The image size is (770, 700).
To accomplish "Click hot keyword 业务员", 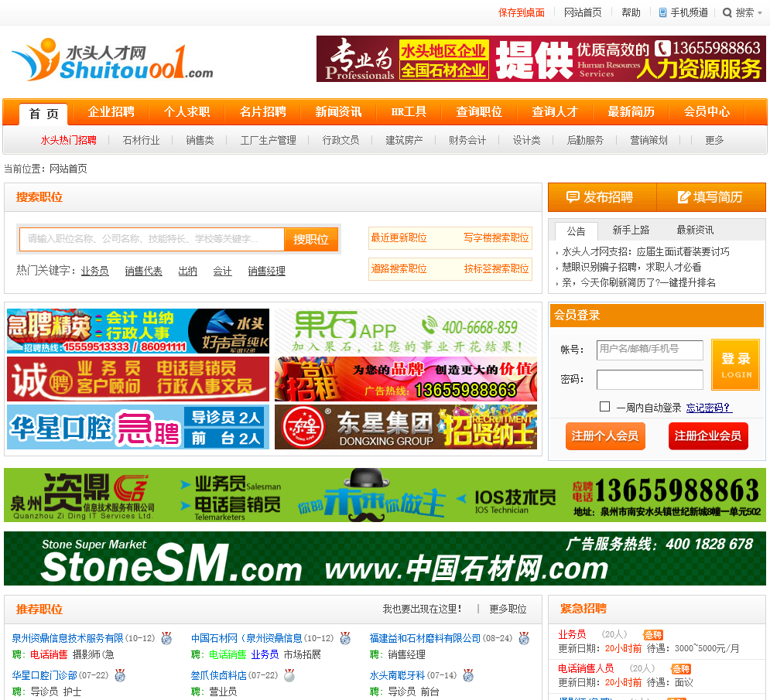I will (x=94, y=271).
